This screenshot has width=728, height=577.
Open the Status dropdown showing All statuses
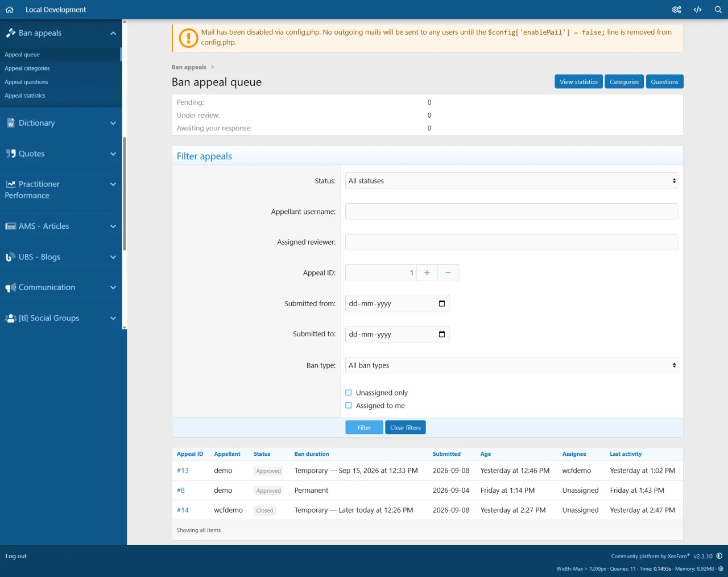[512, 181]
